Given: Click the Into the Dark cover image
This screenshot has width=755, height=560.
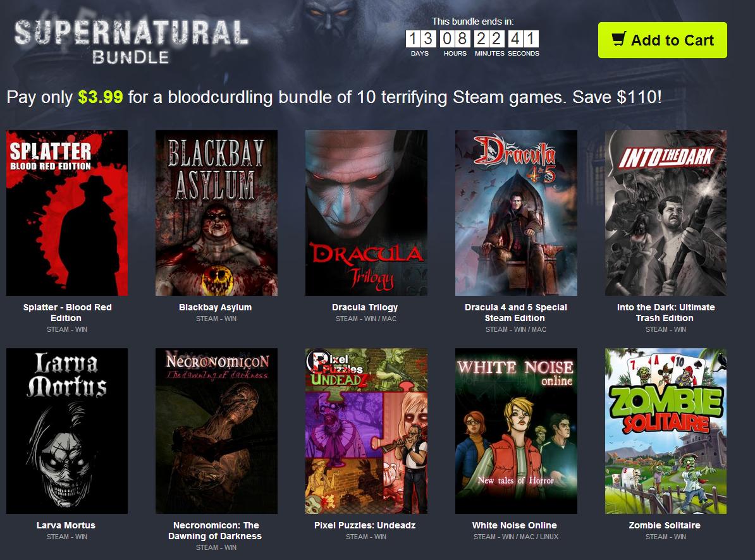Looking at the screenshot, I should tap(666, 212).
